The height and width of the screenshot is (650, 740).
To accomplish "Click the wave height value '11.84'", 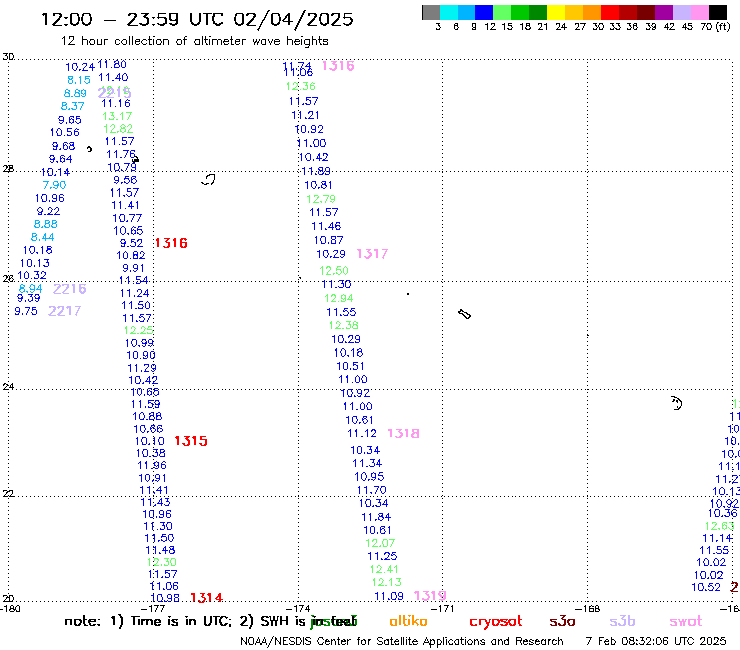I will tap(376, 517).
